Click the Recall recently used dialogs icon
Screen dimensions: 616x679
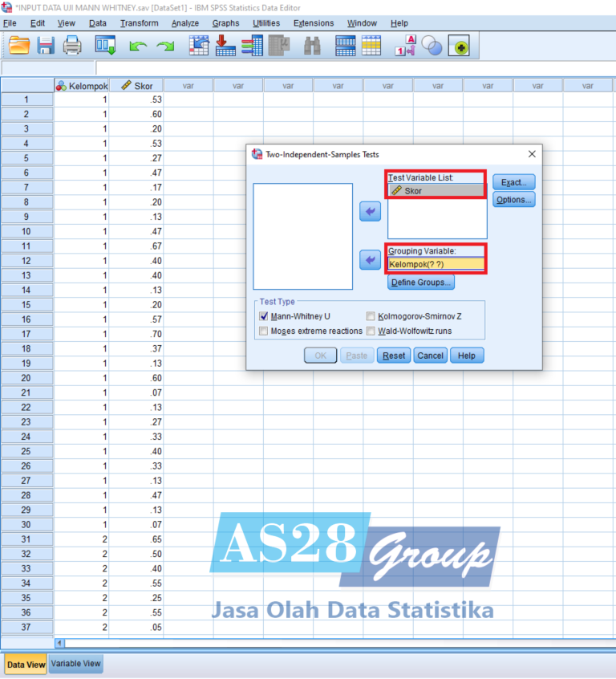pos(106,47)
